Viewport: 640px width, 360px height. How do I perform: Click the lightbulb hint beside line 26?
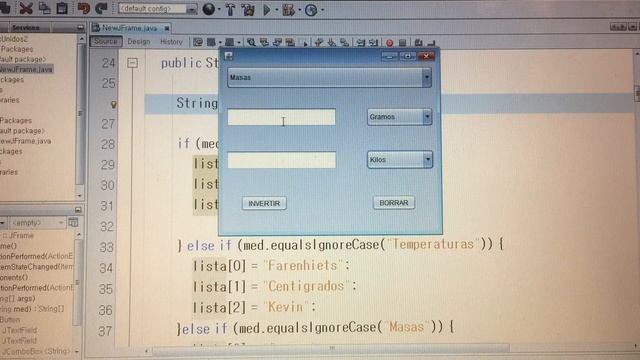tap(113, 104)
